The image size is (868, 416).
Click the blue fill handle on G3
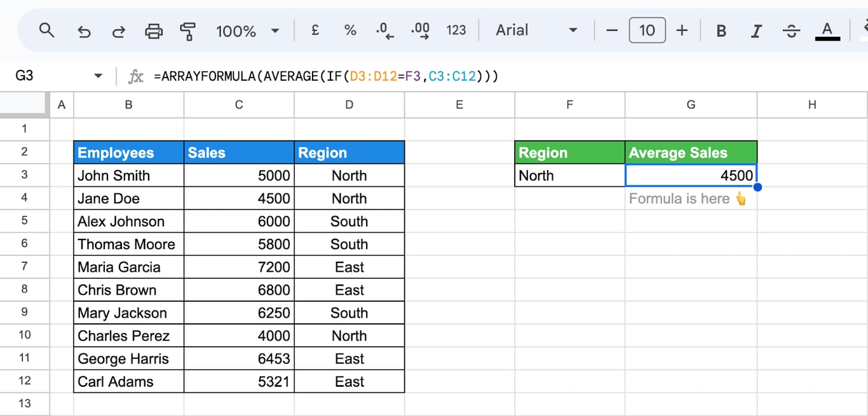pyautogui.click(x=757, y=187)
